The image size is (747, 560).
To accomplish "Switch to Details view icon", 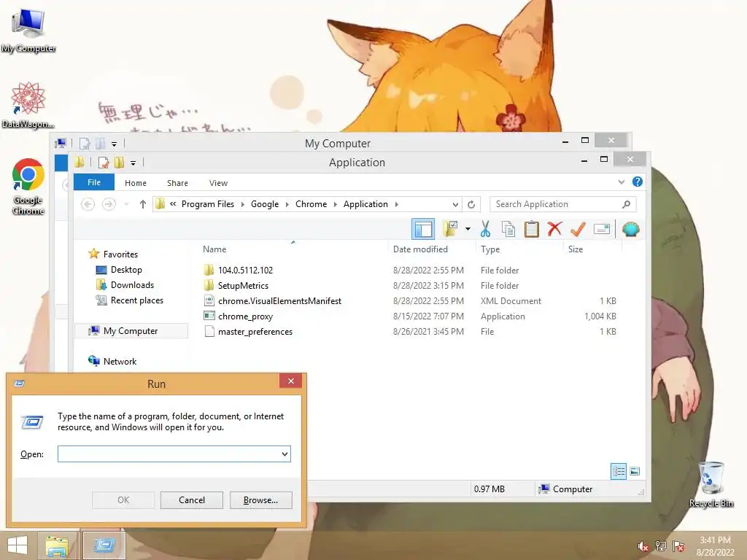I will 619,472.
